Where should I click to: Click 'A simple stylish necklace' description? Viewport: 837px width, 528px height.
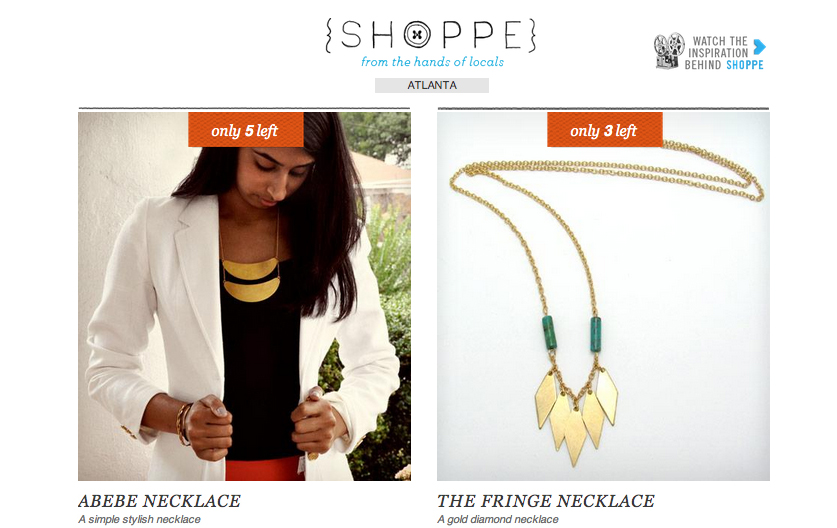click(x=139, y=519)
